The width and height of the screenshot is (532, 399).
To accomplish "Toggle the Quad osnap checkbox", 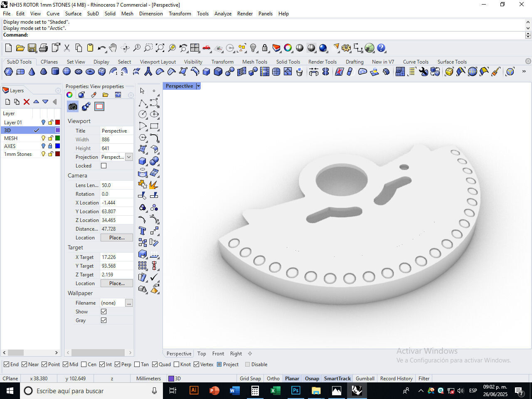I will coord(155,365).
